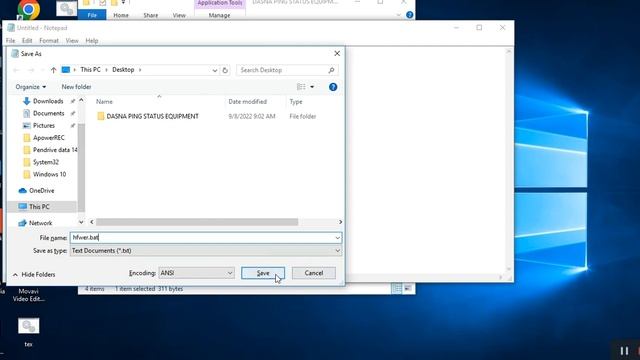
Task: Open File tab in File Explorer window
Action: [92, 15]
